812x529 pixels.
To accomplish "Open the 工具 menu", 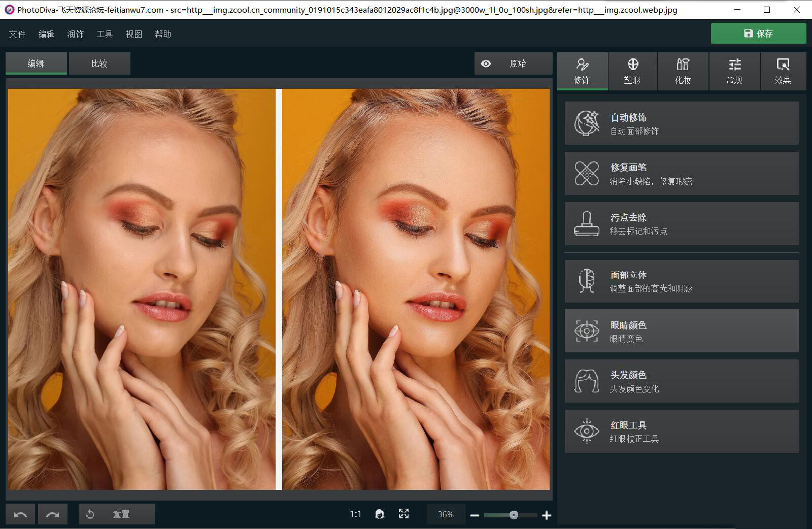I will point(105,34).
